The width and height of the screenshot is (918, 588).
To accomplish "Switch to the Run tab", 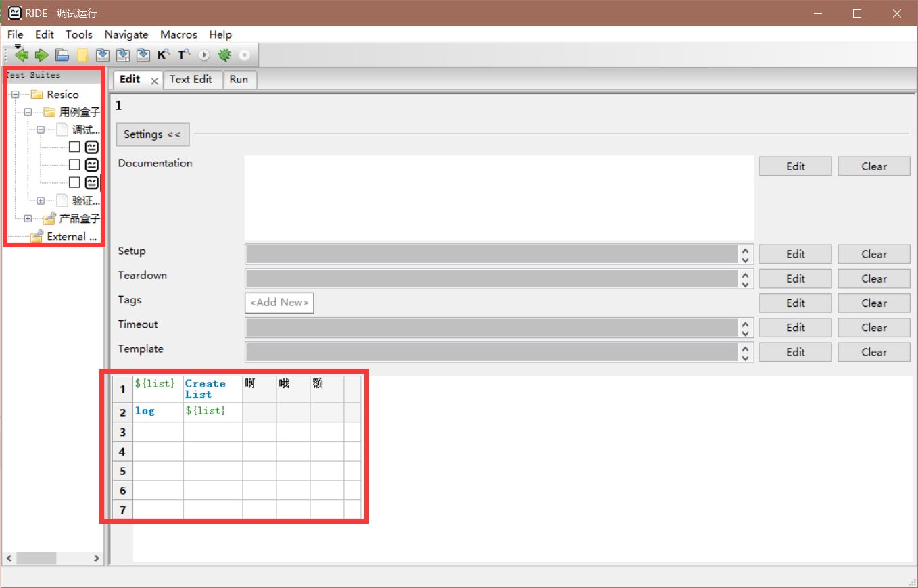I will point(239,80).
